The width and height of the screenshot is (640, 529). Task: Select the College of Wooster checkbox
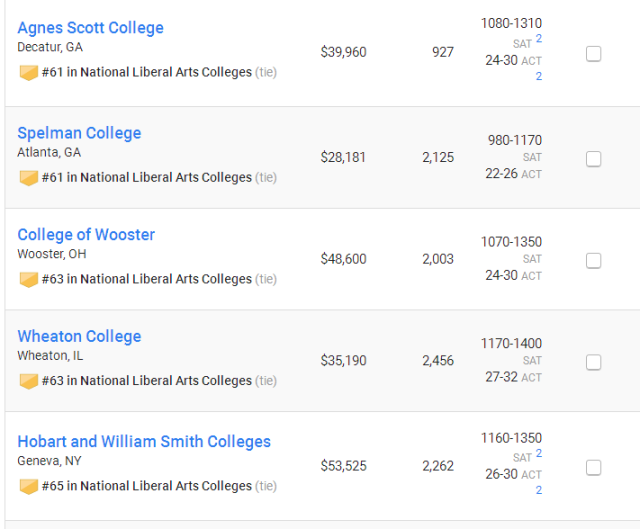[x=593, y=261]
